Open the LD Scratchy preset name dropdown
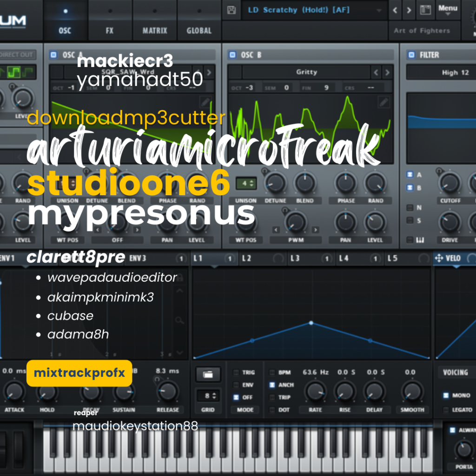 [x=315, y=10]
